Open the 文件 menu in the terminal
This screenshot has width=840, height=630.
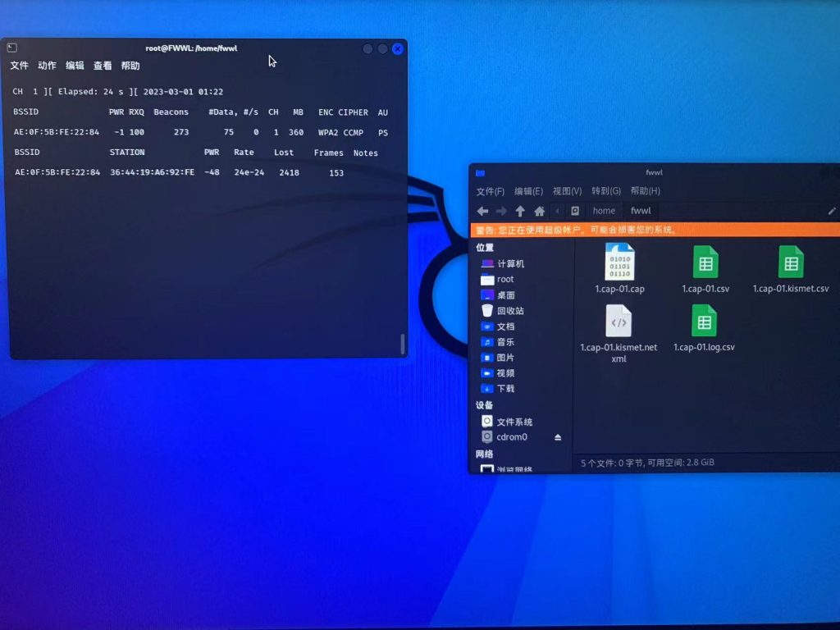click(20, 66)
